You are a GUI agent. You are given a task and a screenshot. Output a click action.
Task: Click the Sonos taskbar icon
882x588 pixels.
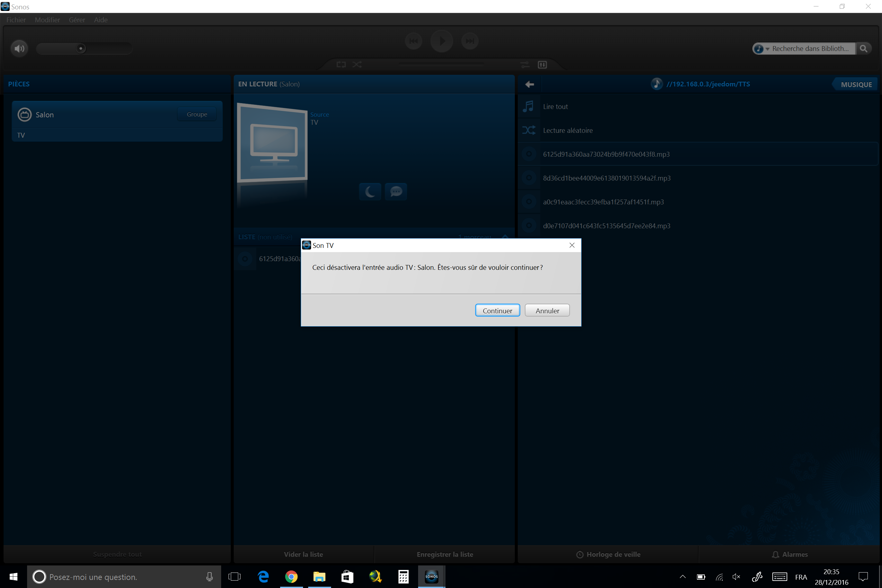tap(432, 577)
